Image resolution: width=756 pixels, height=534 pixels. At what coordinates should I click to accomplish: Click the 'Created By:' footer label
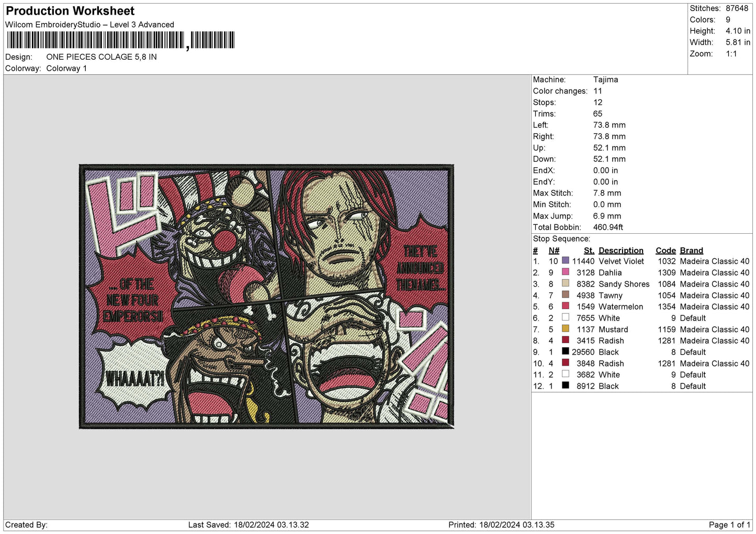pos(26,525)
